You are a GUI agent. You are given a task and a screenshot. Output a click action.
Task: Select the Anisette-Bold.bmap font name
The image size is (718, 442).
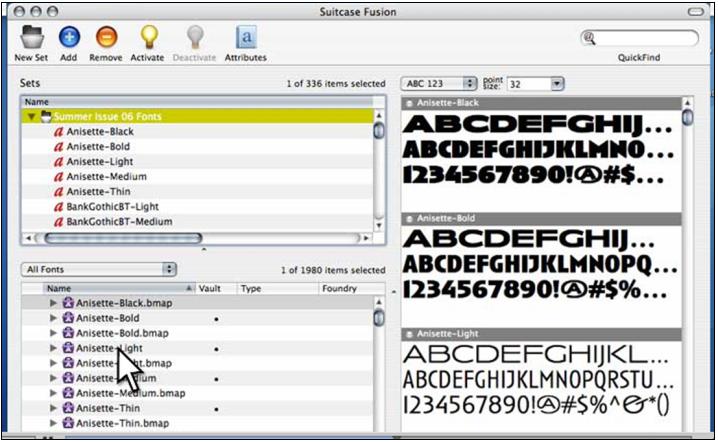(122, 333)
